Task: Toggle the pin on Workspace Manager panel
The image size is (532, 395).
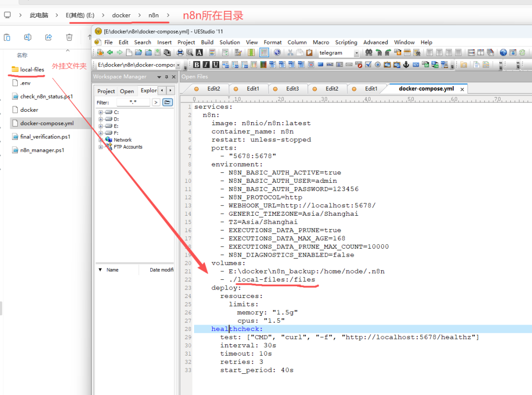Action: pyautogui.click(x=166, y=77)
